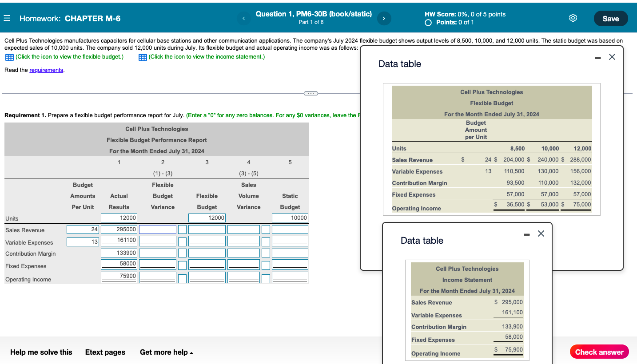Click Fixed Expenses sales volume variance field

click(243, 265)
